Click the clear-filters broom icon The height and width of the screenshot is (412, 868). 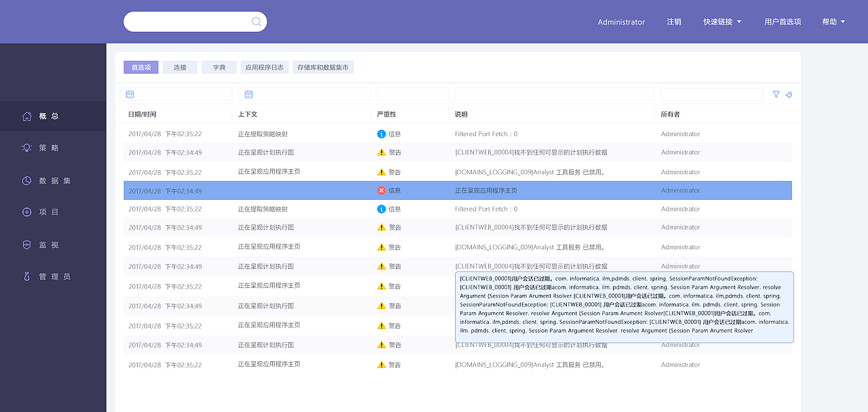[789, 94]
